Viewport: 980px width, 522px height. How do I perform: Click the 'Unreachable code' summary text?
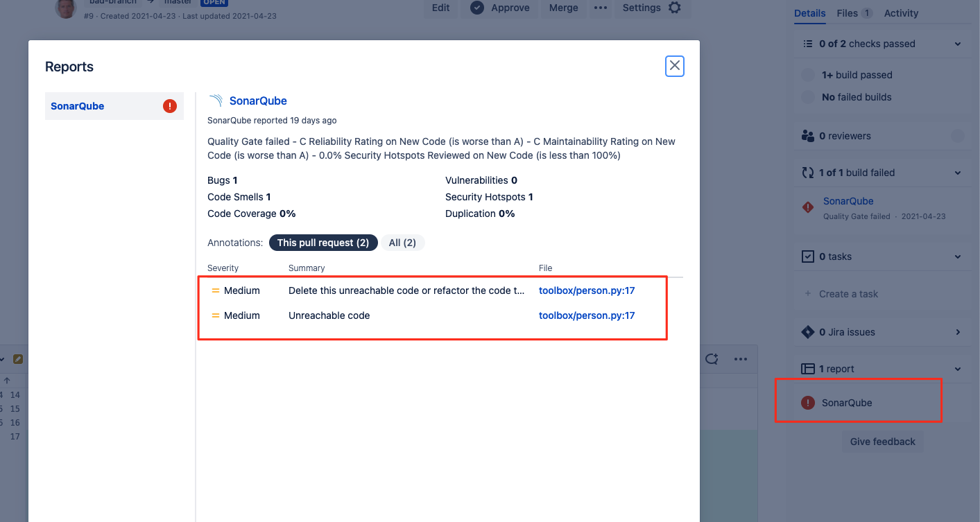329,315
